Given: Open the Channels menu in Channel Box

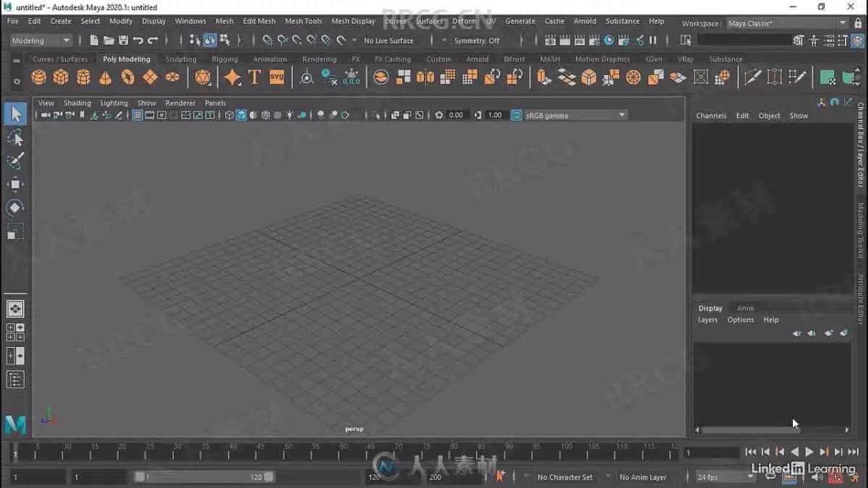Looking at the screenshot, I should pos(711,116).
